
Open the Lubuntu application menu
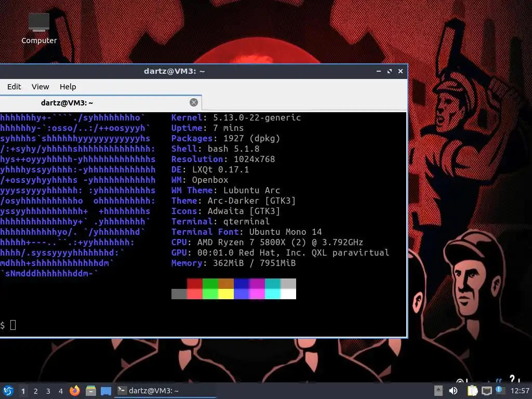(8, 391)
